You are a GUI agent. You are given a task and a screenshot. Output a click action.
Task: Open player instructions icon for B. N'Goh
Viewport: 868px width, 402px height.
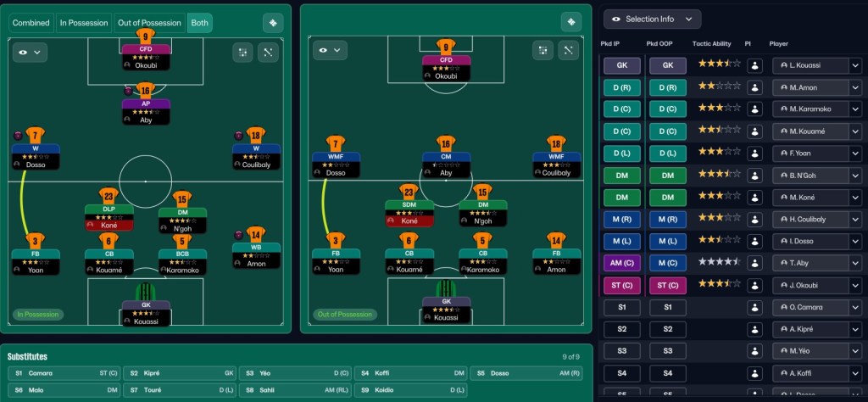754,176
